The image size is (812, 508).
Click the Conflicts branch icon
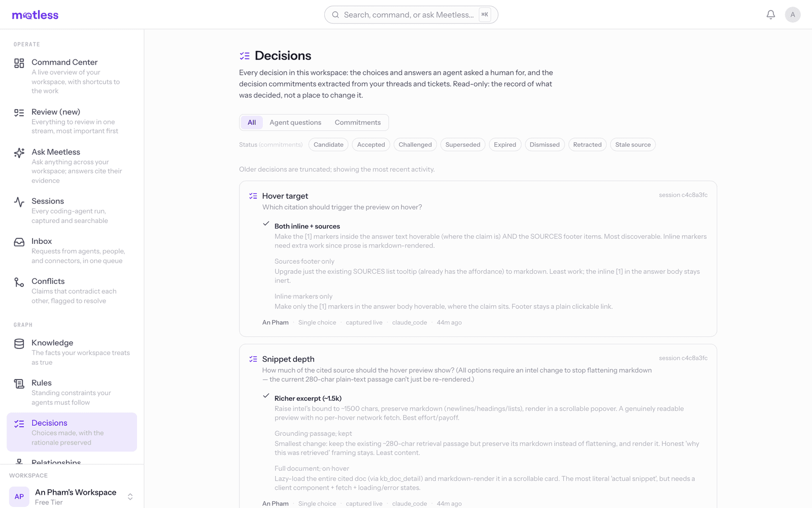point(19,282)
